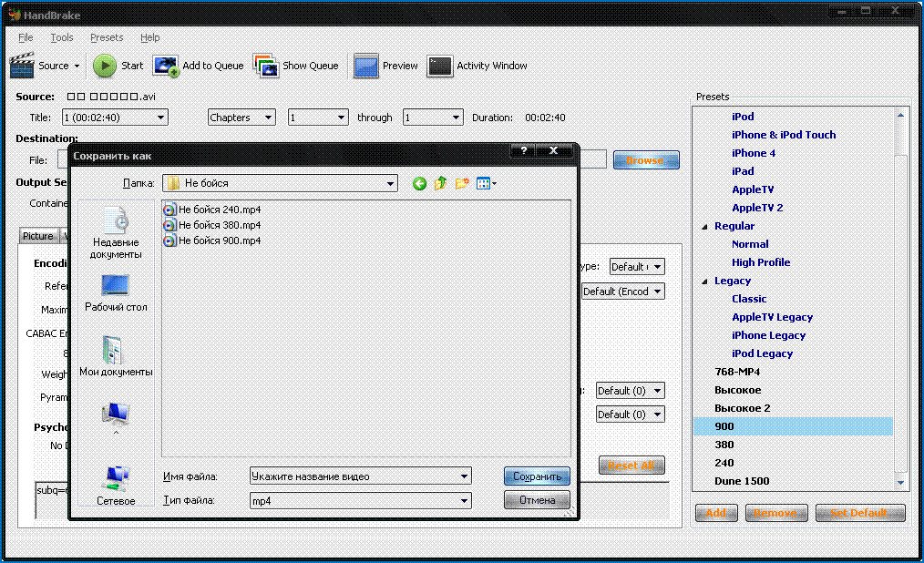Select the AppleTV 2 preset
Image resolution: width=924 pixels, height=563 pixels.
pos(757,208)
